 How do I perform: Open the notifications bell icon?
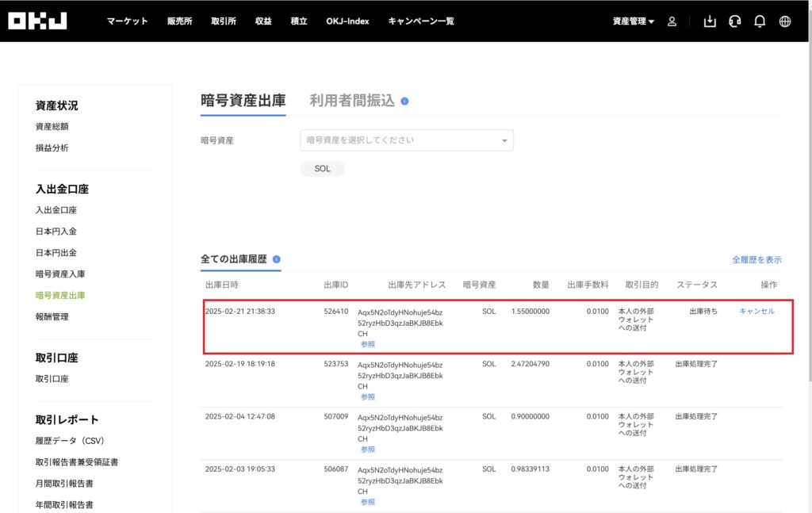tap(759, 21)
